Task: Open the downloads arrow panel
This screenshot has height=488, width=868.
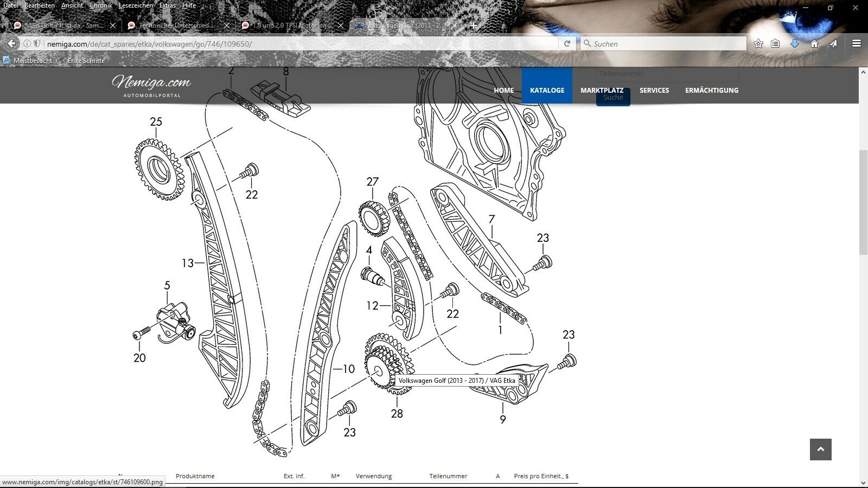Action: click(795, 43)
